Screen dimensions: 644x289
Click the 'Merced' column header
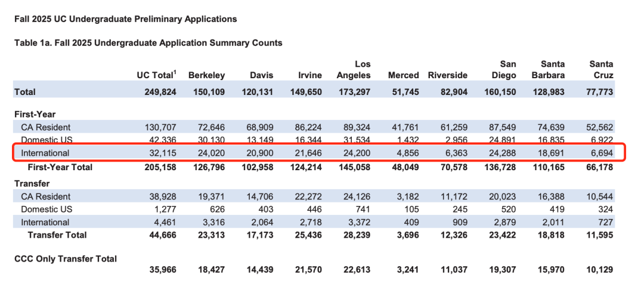click(x=404, y=75)
